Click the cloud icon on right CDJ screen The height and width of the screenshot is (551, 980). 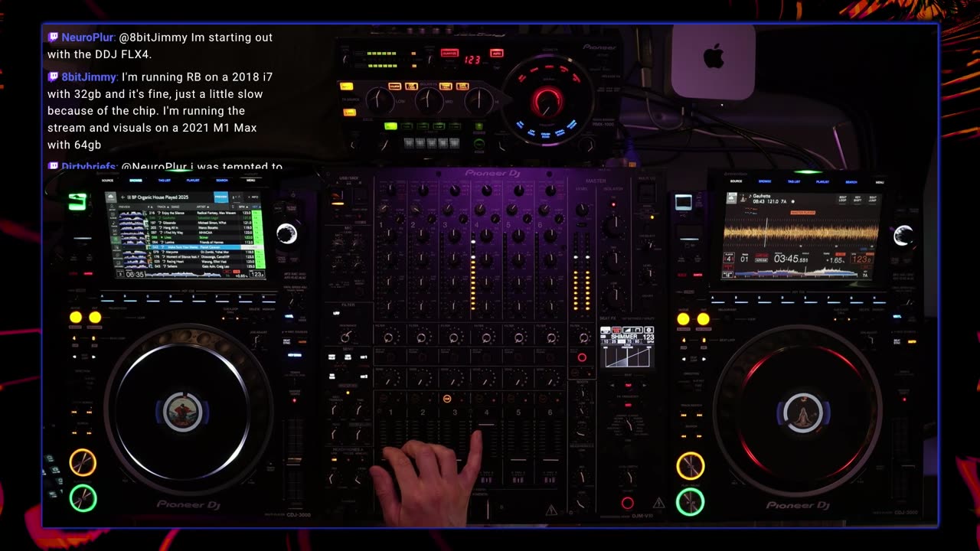tap(731, 198)
